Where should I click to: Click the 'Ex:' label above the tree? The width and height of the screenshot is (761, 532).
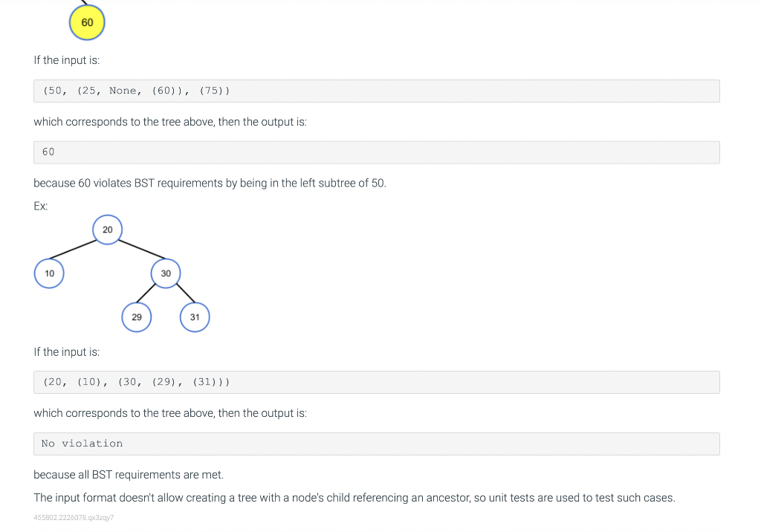(x=41, y=206)
